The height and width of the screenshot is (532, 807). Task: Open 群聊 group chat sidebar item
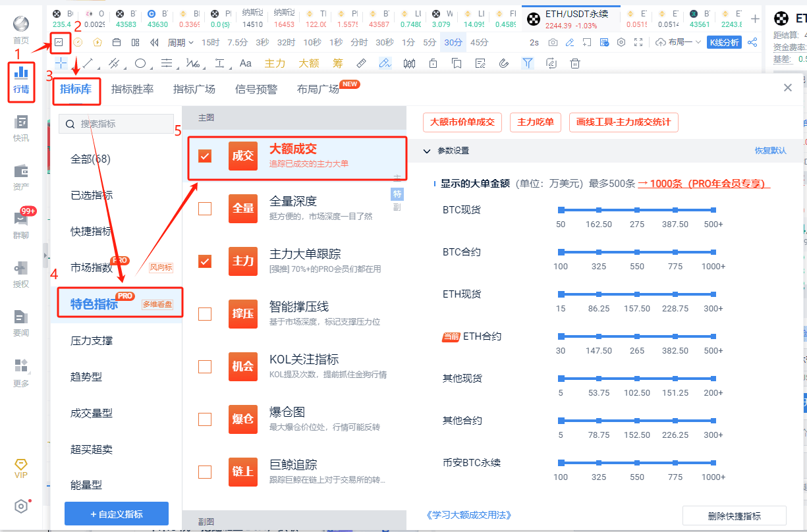pyautogui.click(x=21, y=226)
